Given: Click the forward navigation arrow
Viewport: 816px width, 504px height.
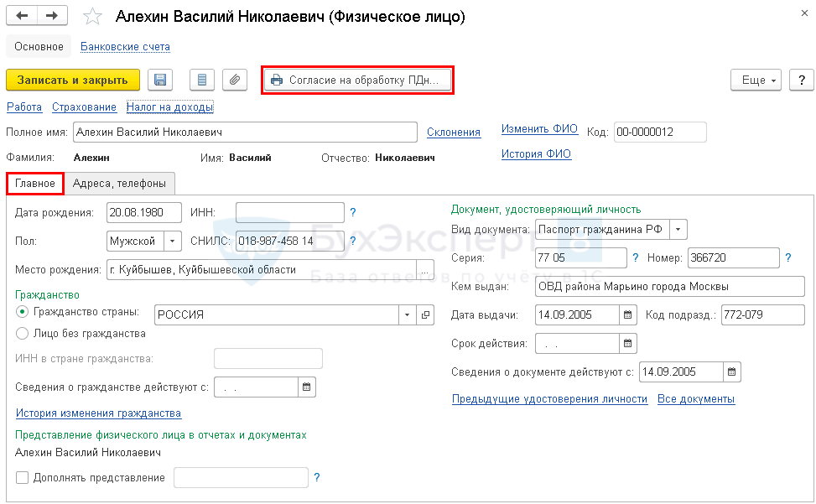Looking at the screenshot, I should point(52,16).
